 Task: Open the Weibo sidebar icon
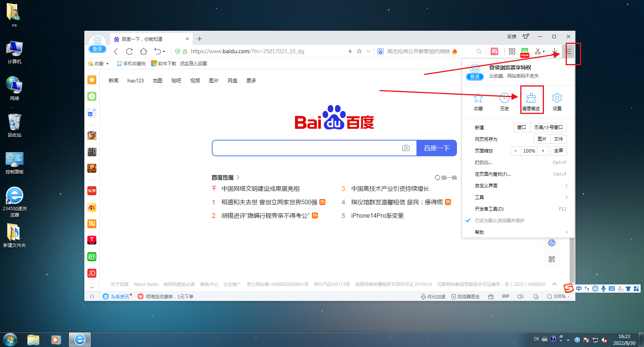[92, 207]
